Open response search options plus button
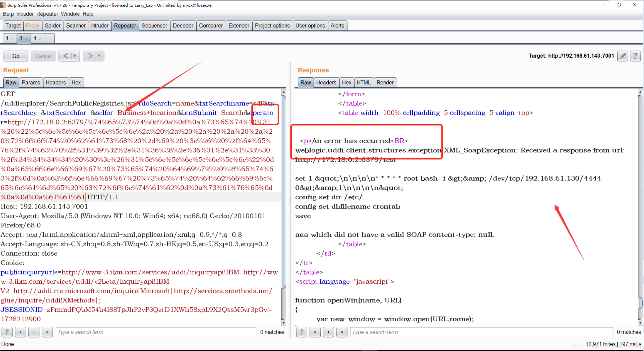This screenshot has height=351, width=644. coord(329,332)
